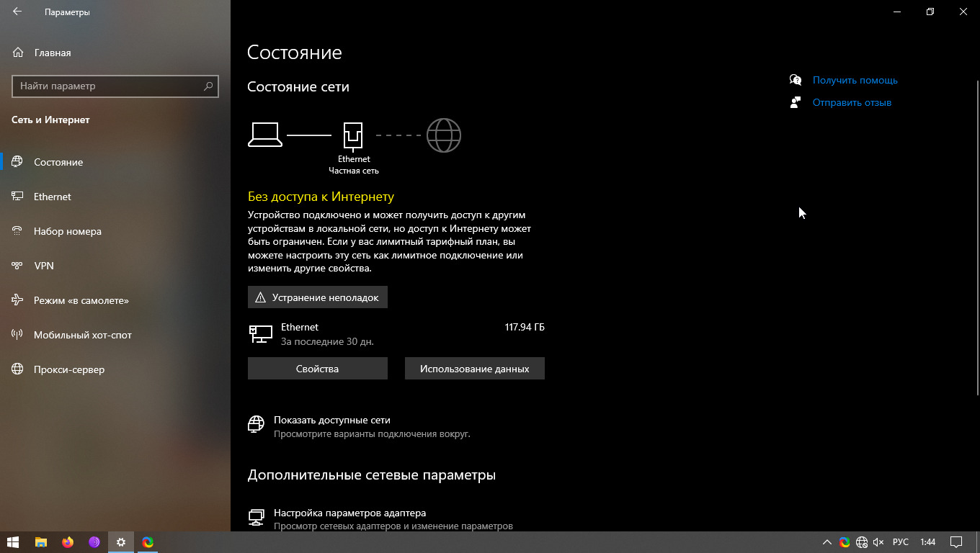This screenshot has height=553, width=980.
Task: Switch РУС input language indicator
Action: [901, 542]
